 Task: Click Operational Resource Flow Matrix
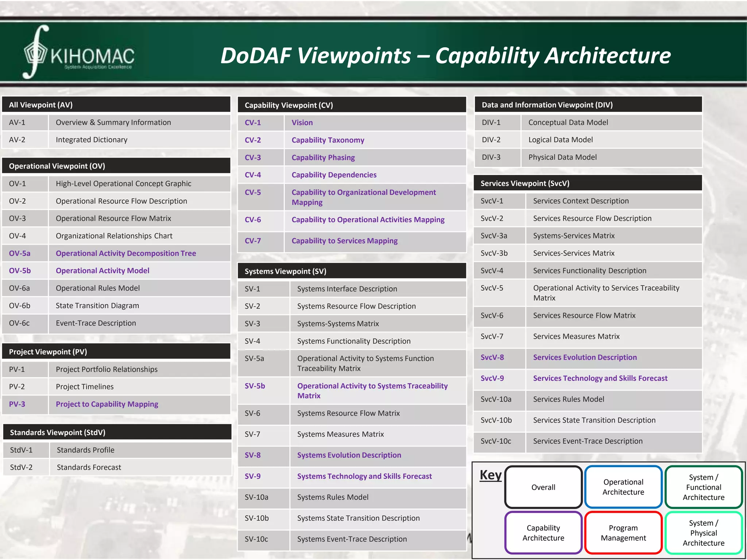(113, 218)
